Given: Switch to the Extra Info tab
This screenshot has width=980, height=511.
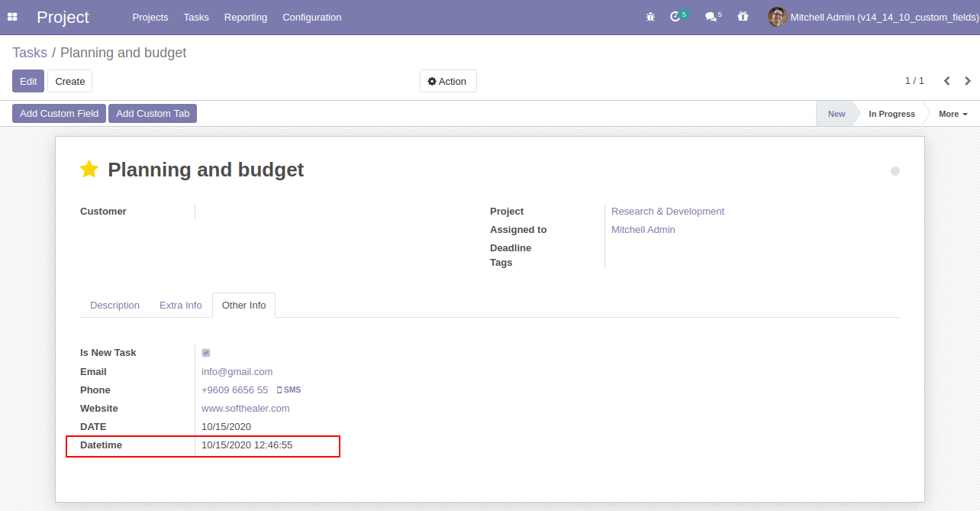Looking at the screenshot, I should tap(180, 306).
